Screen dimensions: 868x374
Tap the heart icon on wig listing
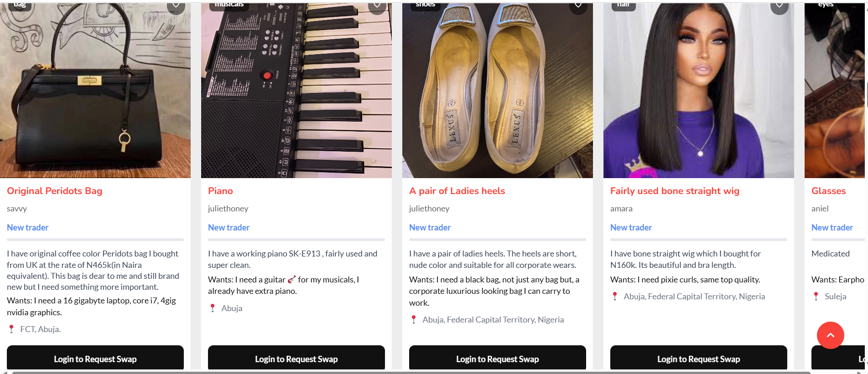(779, 5)
